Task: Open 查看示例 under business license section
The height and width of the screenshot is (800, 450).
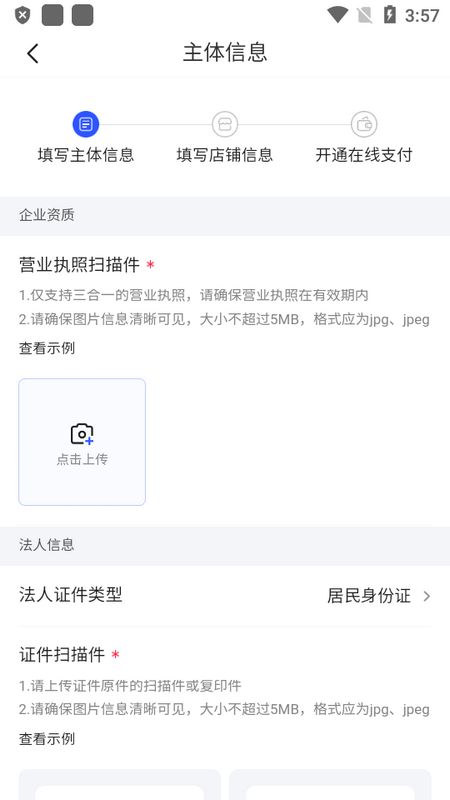Action: point(47,348)
